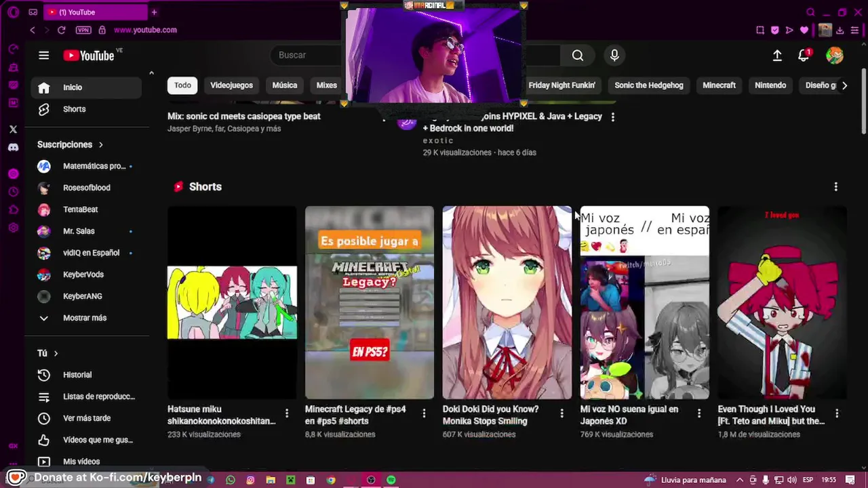
Task: Open the notifications bell
Action: [804, 56]
